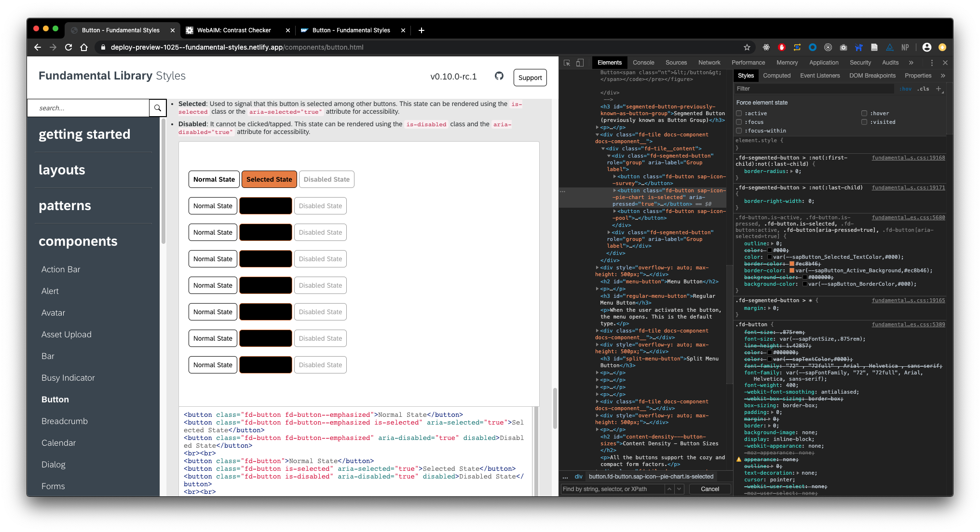This screenshot has width=980, height=532.
Task: Click the Support button
Action: point(530,78)
